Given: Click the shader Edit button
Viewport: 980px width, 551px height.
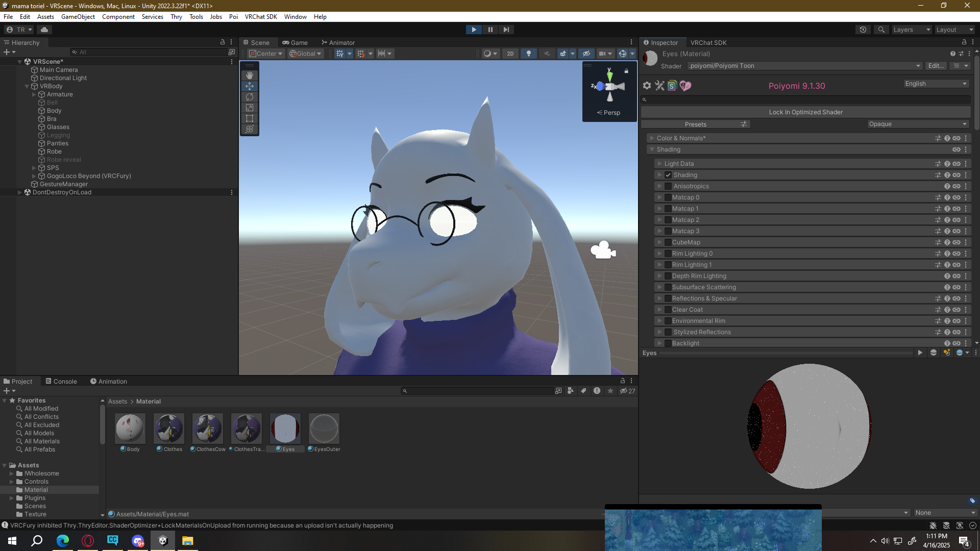Looking at the screenshot, I should pyautogui.click(x=936, y=66).
